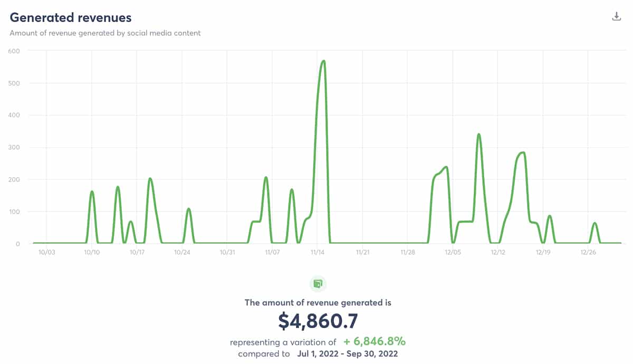633x364 pixels.
Task: Click the chart peak just after 10/24
Action: 188,209
